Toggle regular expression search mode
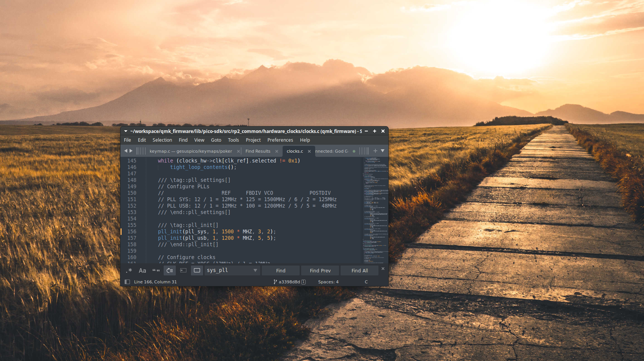 129,270
